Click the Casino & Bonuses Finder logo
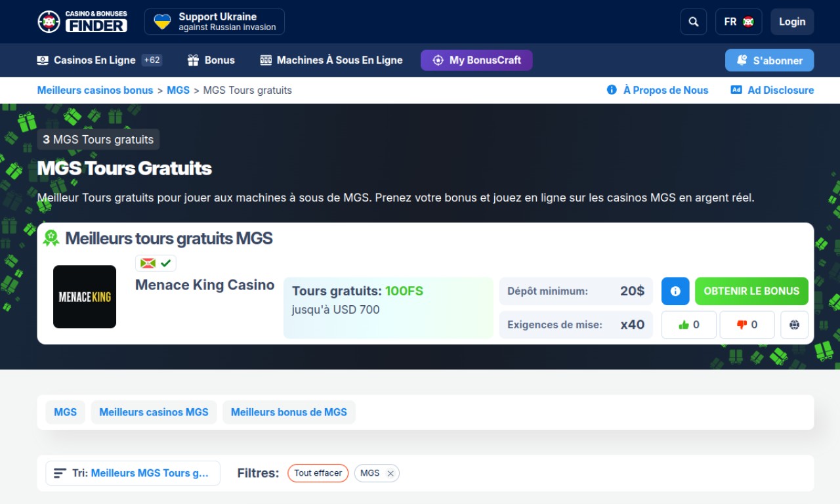The height and width of the screenshot is (504, 840). (82, 22)
